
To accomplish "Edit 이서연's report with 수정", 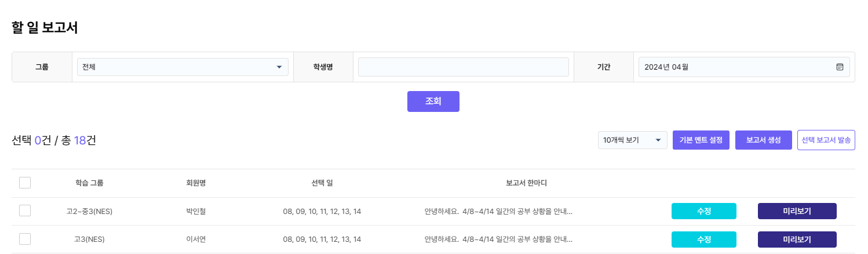I will pos(703,239).
